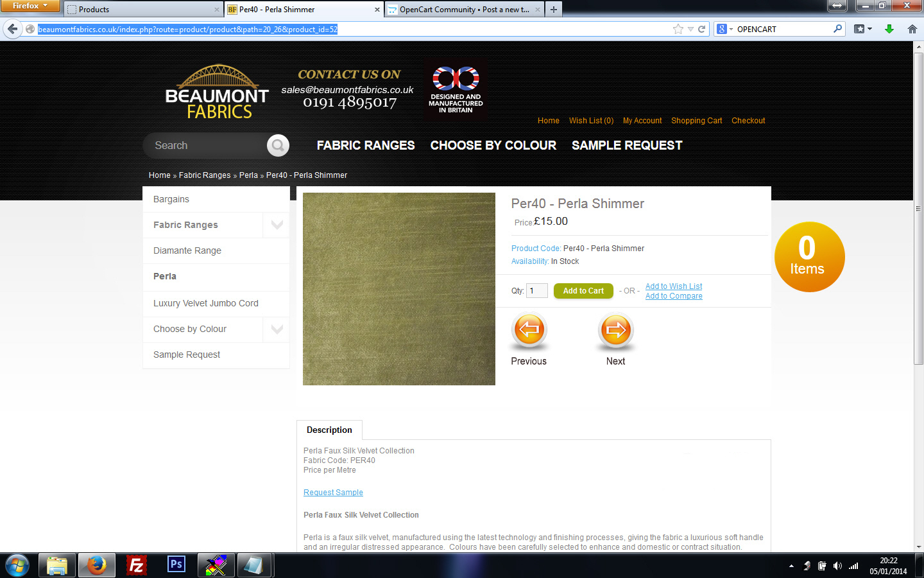Open downloads with the green arrow icon

(889, 29)
